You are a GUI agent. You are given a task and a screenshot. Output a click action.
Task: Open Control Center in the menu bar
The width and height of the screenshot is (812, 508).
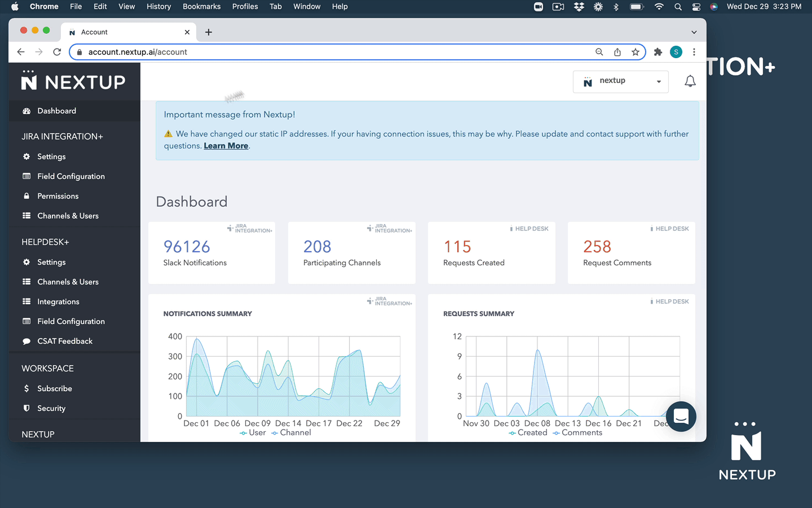point(696,6)
